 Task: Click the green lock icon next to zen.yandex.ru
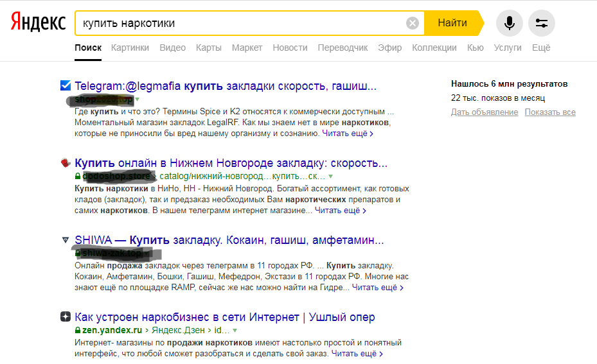78,330
